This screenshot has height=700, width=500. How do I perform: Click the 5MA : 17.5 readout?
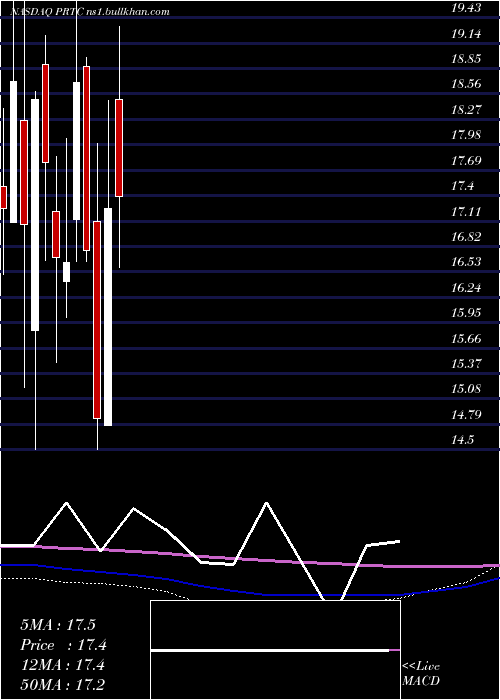point(58,625)
